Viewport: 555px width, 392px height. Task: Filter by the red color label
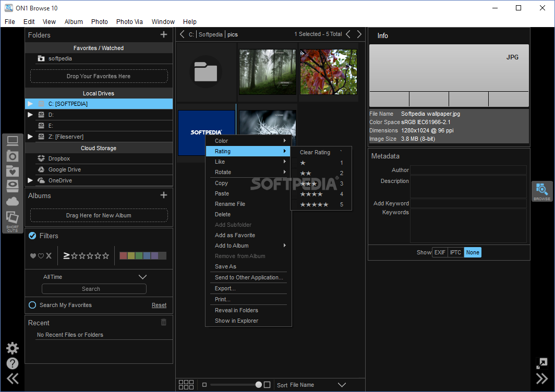[123, 256]
